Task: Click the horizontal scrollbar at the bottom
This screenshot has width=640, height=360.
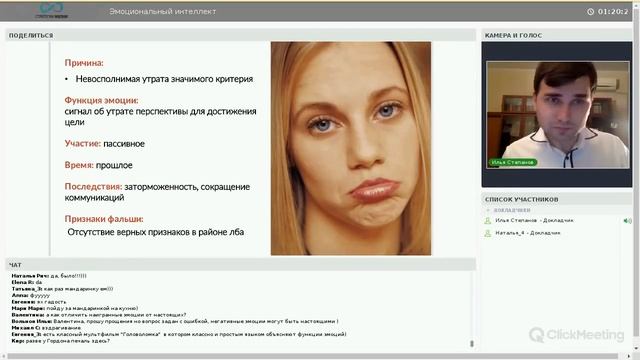Action: pos(312,356)
